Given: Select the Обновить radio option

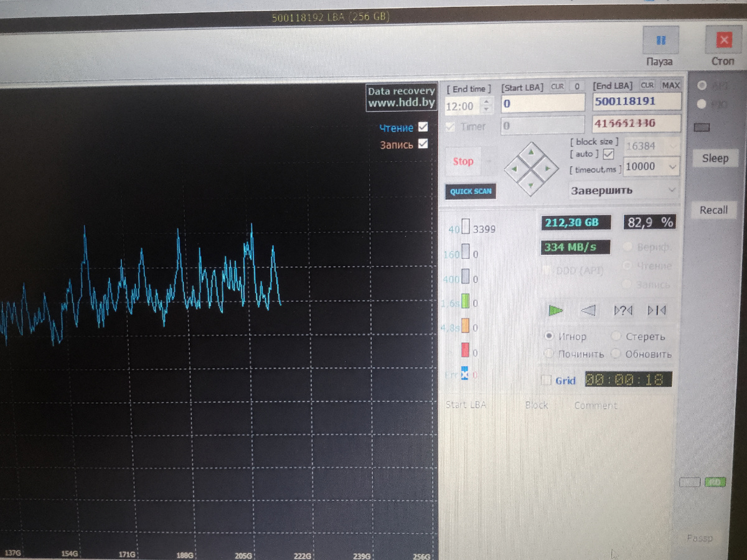Looking at the screenshot, I should pyautogui.click(x=616, y=353).
